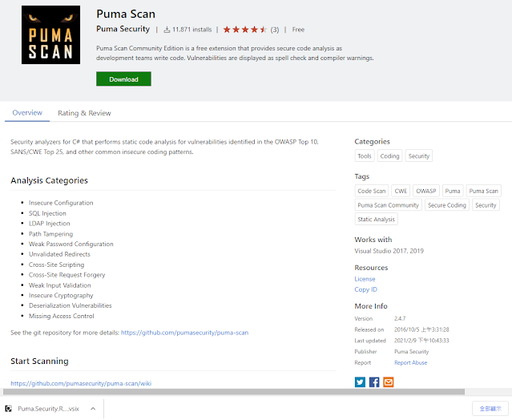Click the Code Scan tag

[372, 191]
